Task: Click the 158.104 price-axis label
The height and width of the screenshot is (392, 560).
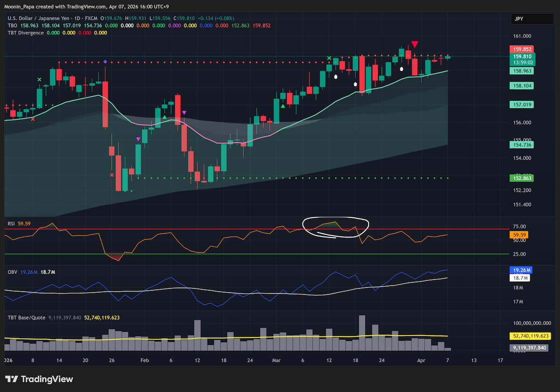Action: (523, 86)
